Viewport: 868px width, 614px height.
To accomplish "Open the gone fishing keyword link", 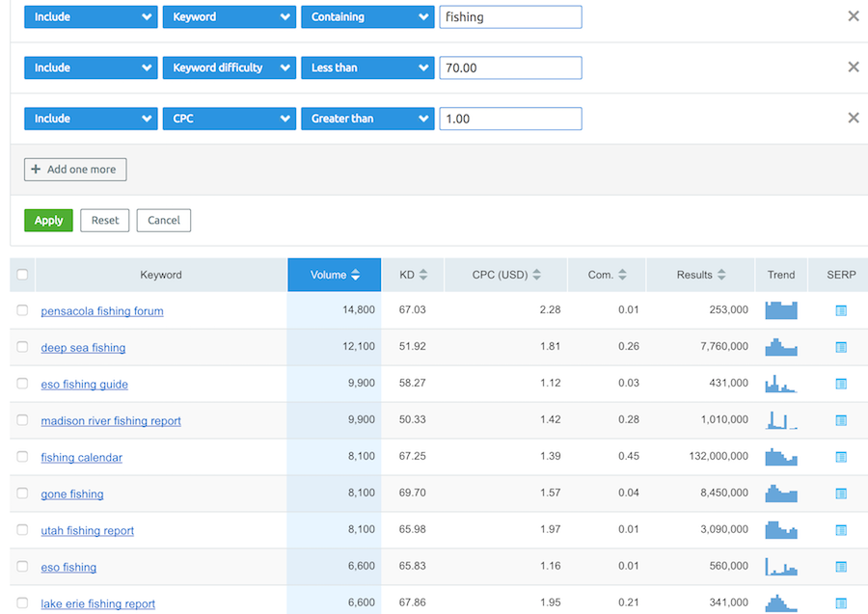I will 72,494.
